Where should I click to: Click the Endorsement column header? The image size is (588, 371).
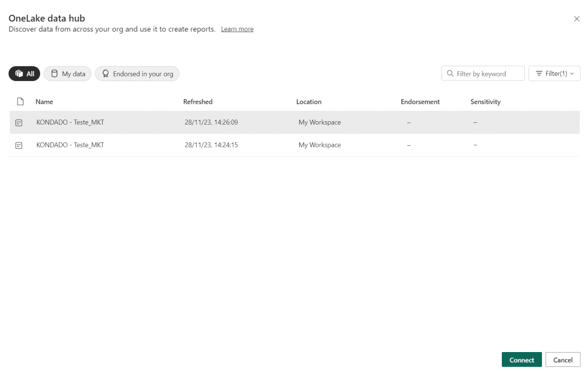pos(420,102)
